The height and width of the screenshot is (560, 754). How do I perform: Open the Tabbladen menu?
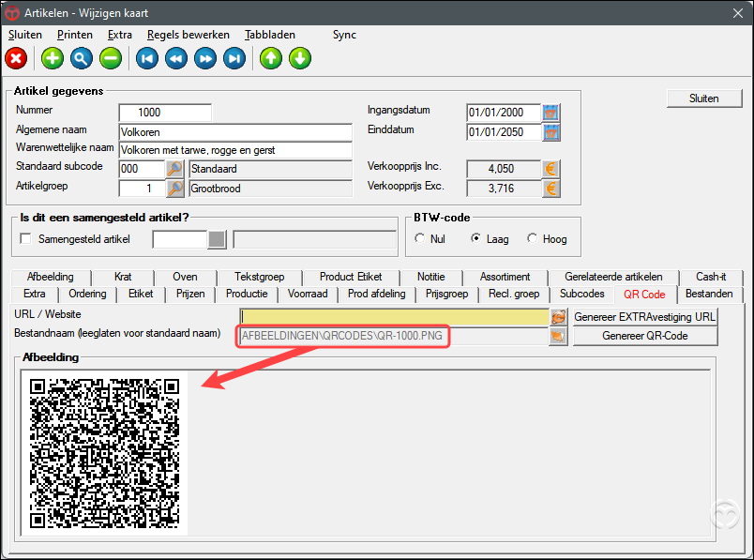coord(270,35)
